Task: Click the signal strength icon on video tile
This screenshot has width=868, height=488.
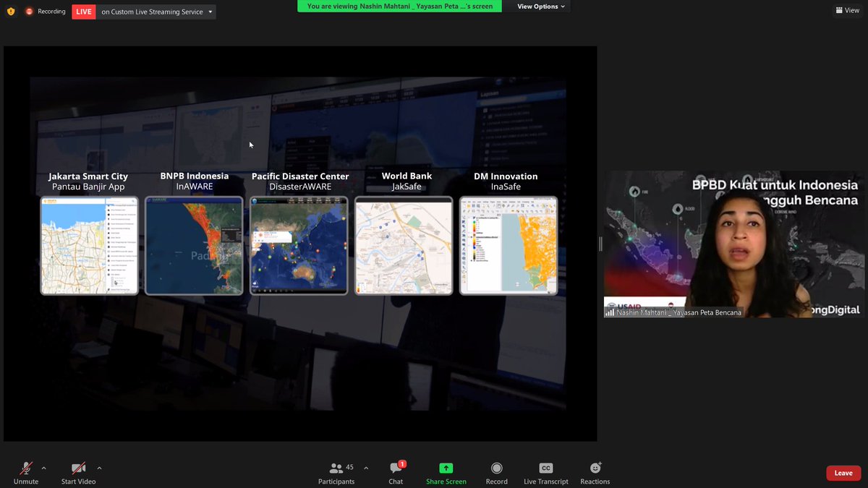Action: (610, 312)
